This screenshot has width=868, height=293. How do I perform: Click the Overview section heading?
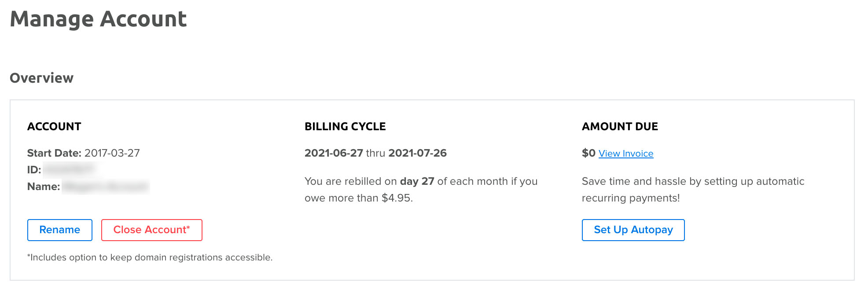click(x=42, y=78)
